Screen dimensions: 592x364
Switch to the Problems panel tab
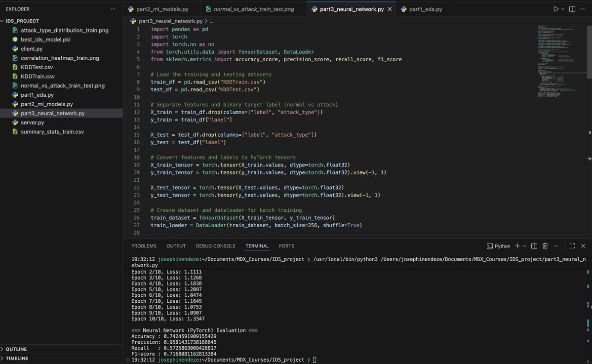pos(144,246)
